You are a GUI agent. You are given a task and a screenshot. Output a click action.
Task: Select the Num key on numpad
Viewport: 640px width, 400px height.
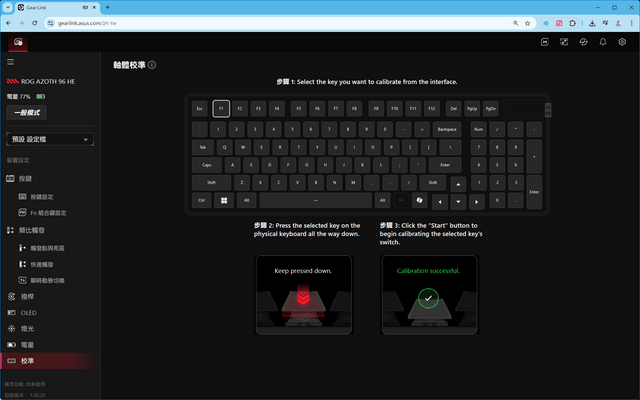click(x=479, y=129)
